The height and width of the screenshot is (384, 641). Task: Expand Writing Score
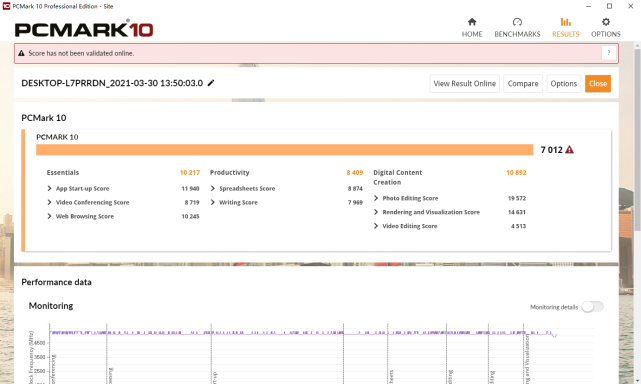[213, 202]
